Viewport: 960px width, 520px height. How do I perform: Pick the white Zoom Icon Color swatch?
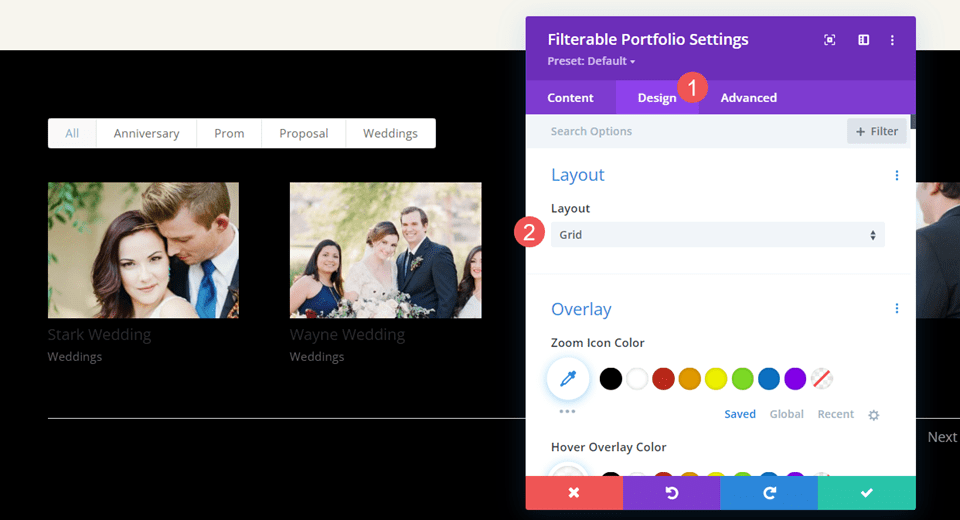tap(637, 379)
